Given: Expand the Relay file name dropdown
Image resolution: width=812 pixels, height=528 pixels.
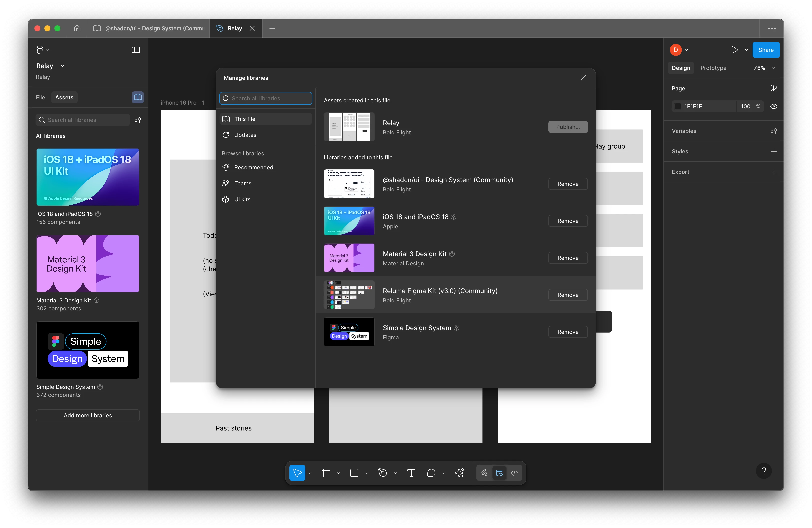Looking at the screenshot, I should [x=62, y=66].
